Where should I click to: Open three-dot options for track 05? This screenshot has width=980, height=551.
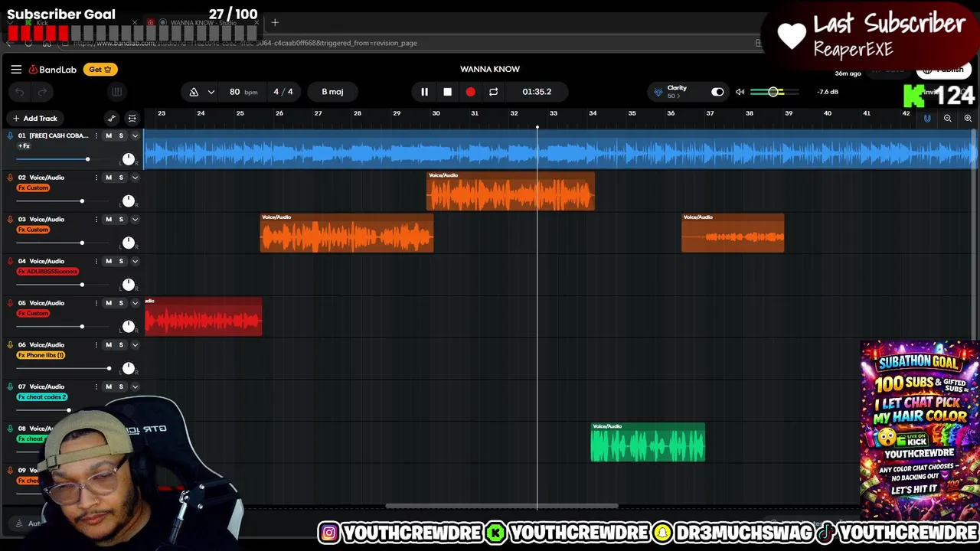pos(96,303)
